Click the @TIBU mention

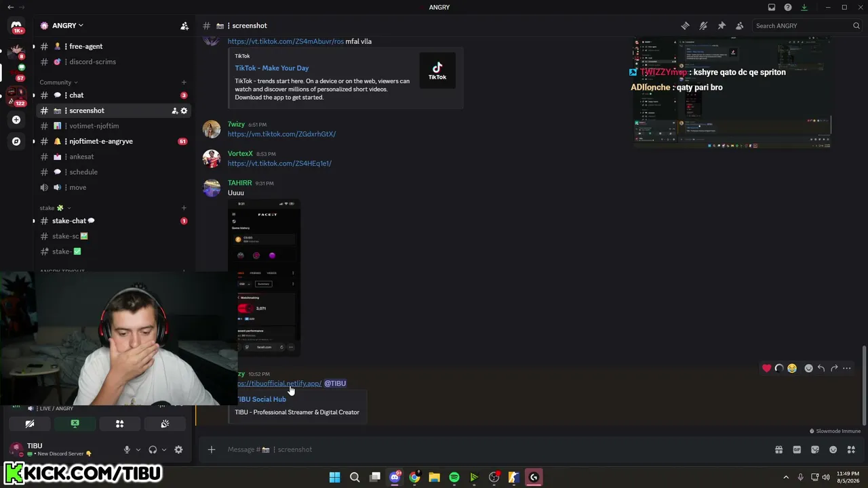tap(335, 384)
